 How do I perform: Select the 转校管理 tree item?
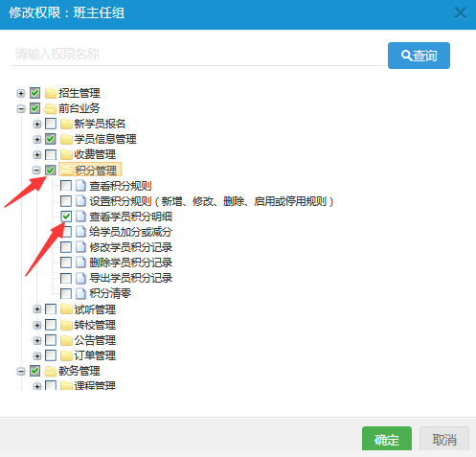tap(95, 325)
